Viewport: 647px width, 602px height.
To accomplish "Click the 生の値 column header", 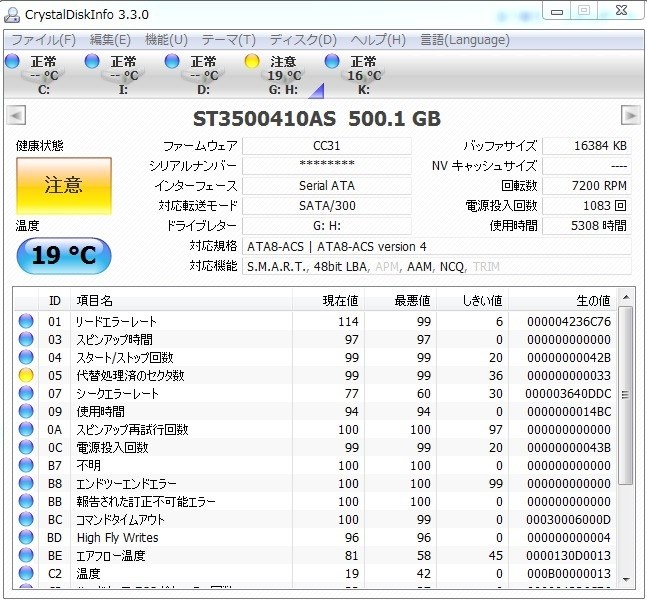I will point(562,301).
